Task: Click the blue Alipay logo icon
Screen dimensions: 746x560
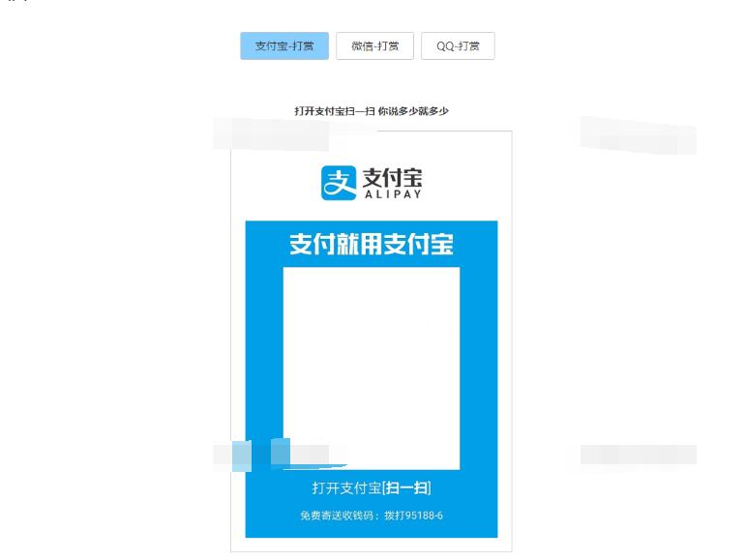Action: coord(340,183)
